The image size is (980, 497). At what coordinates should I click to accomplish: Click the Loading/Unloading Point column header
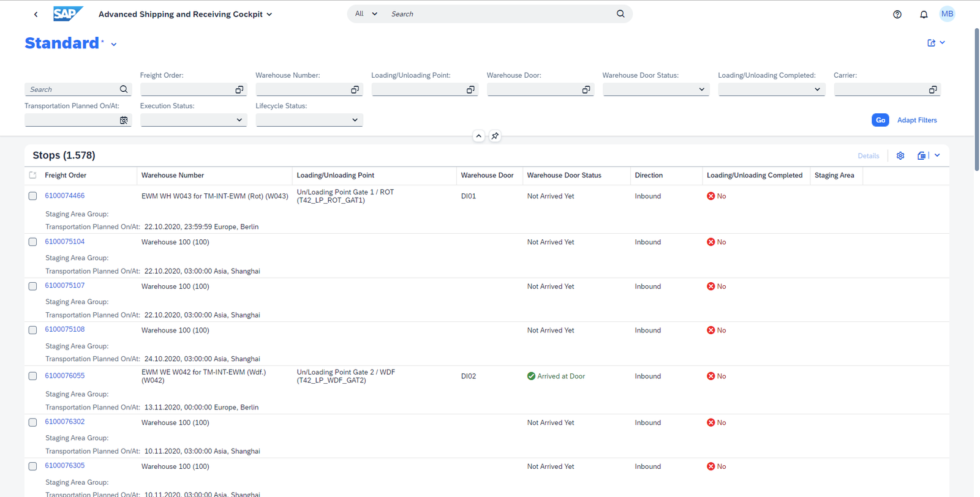tap(336, 175)
